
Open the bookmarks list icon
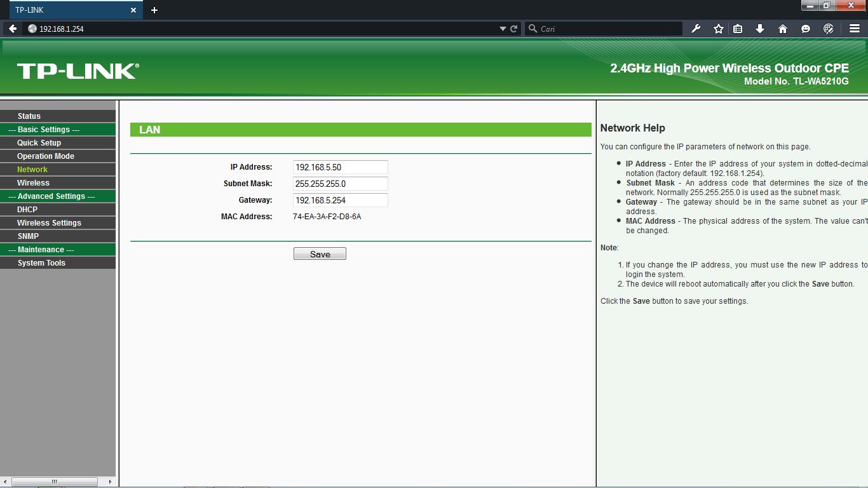click(x=738, y=29)
